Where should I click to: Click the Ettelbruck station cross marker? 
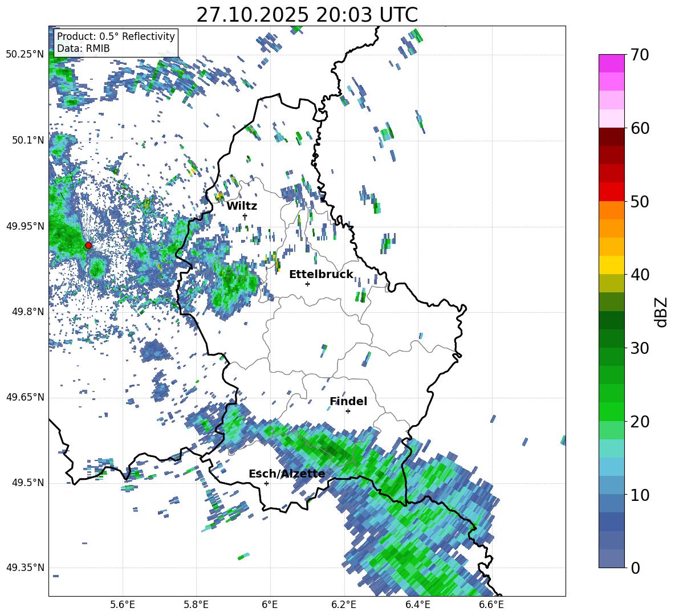(307, 284)
